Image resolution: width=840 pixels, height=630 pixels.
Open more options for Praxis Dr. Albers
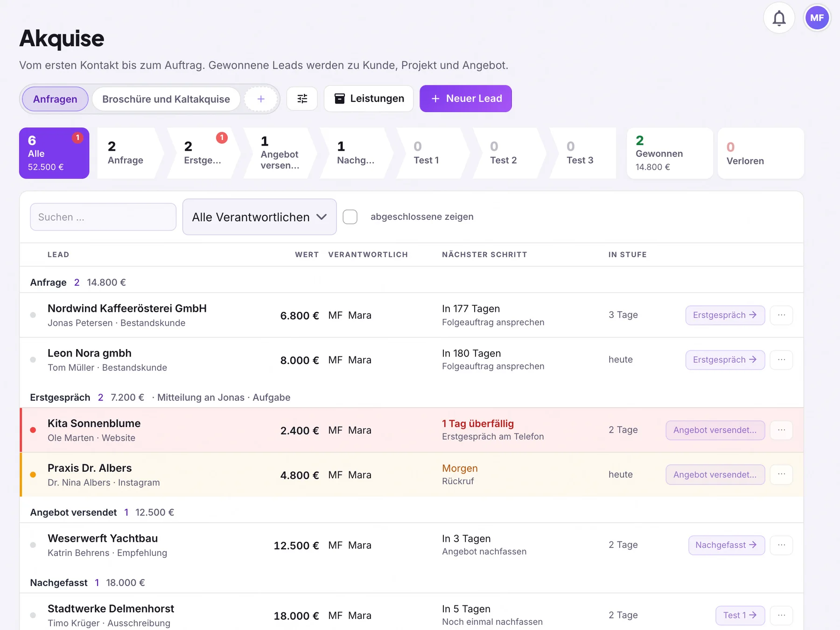(x=781, y=475)
